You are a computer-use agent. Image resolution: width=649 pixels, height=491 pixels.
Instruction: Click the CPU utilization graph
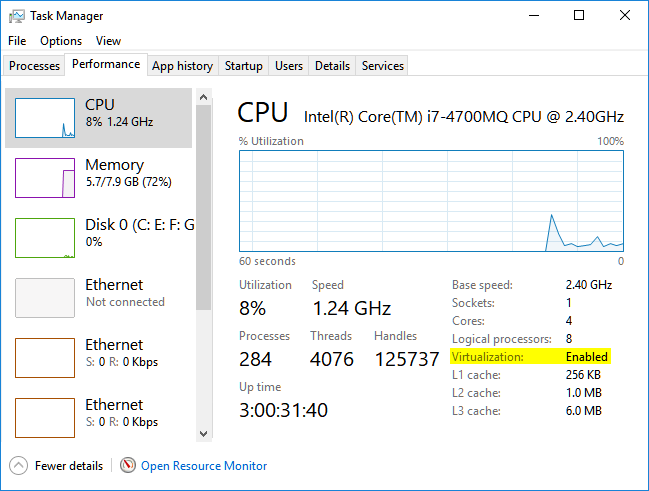point(431,201)
